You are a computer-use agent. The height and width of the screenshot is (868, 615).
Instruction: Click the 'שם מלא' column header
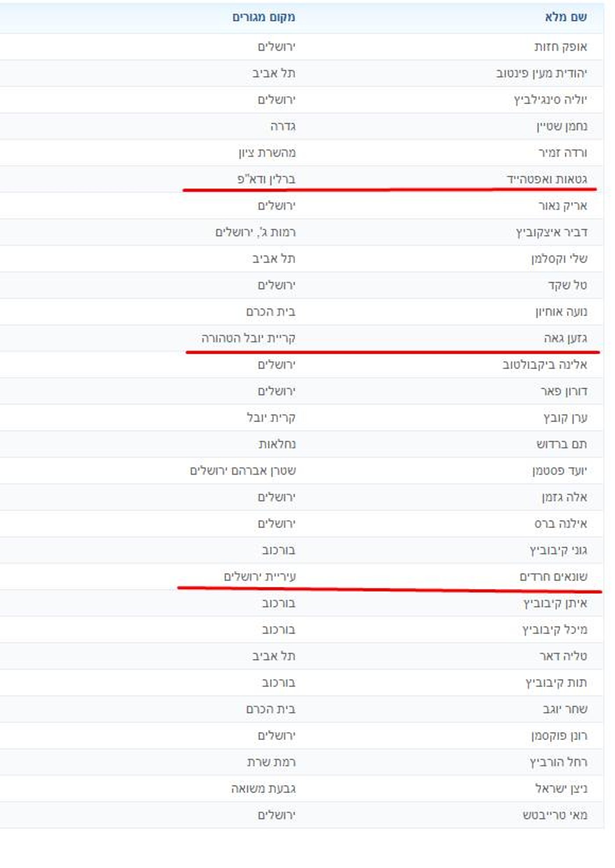tap(565, 17)
